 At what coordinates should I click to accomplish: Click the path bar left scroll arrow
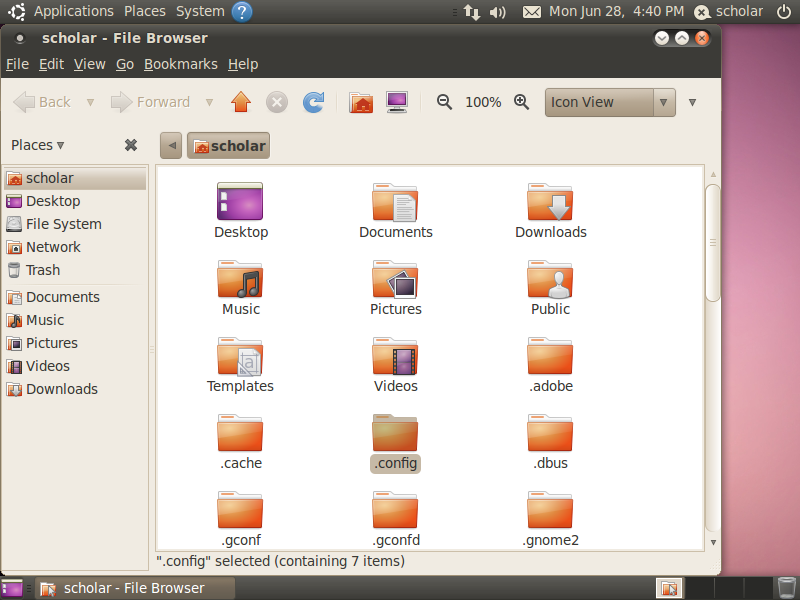[x=171, y=145]
